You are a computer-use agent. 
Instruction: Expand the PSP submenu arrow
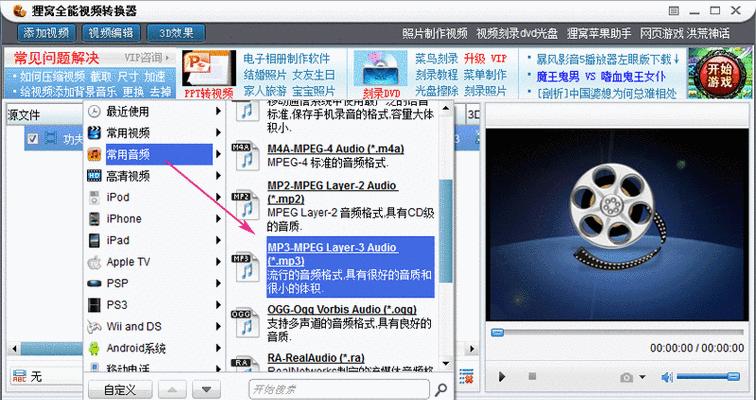pyautogui.click(x=218, y=283)
